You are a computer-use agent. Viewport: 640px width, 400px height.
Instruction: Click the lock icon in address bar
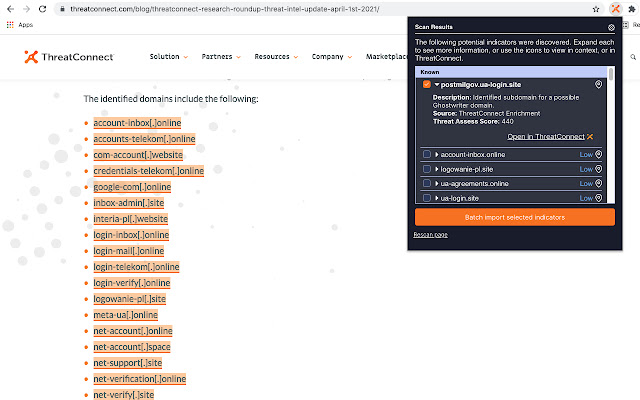point(62,9)
